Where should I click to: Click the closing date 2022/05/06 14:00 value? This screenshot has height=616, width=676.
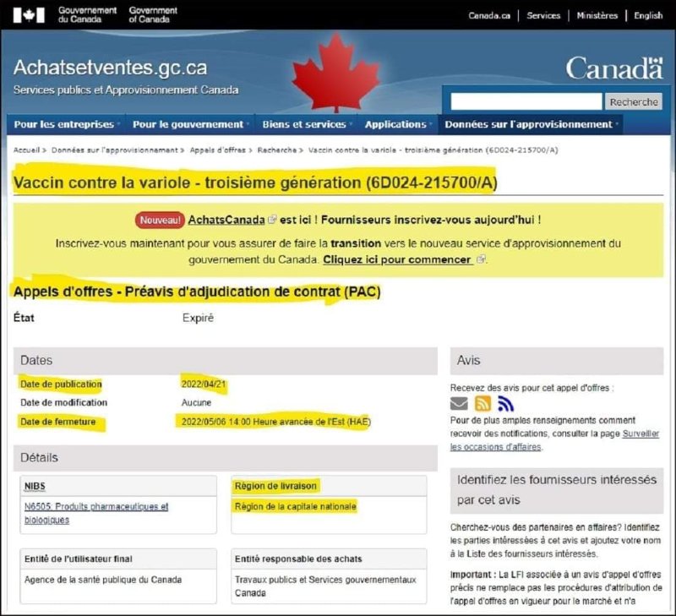point(276,422)
